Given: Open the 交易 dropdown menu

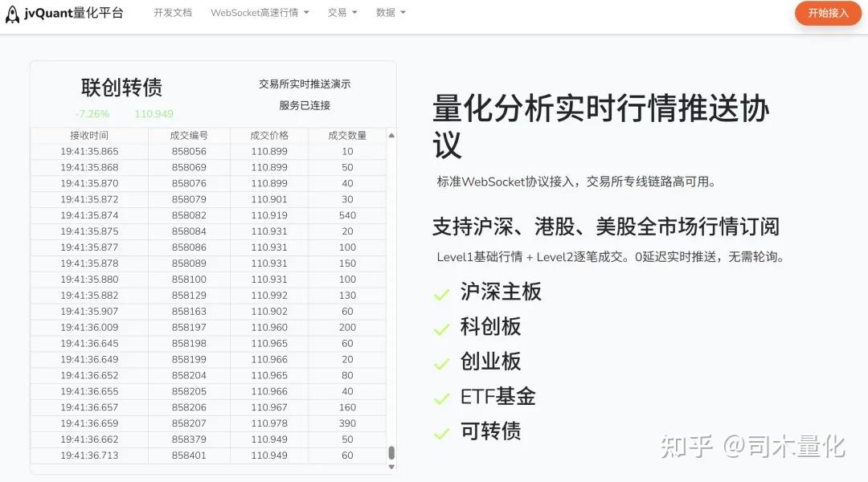Looking at the screenshot, I should 342,13.
